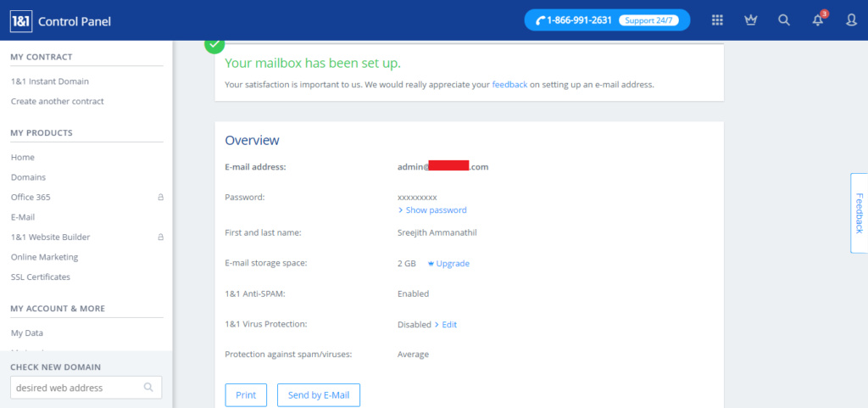Click the 1&1 logo icon
Image resolution: width=868 pixels, height=408 pixels.
coord(21,21)
